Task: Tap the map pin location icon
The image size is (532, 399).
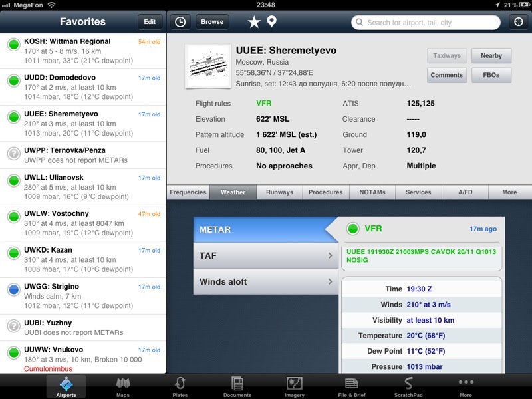Action: (x=271, y=22)
